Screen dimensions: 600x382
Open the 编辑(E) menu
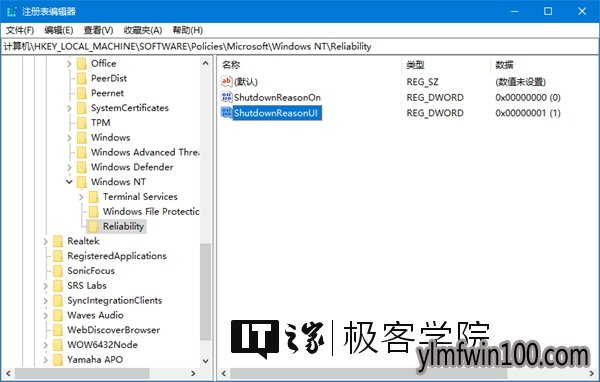pos(59,30)
